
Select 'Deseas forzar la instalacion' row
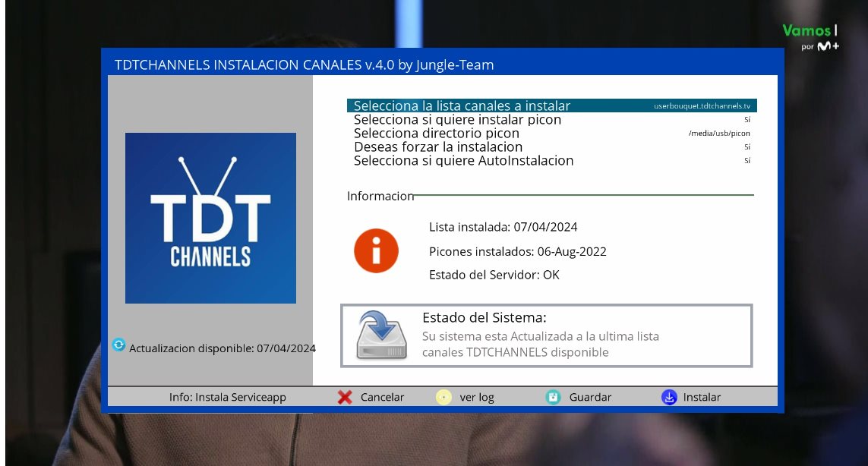[x=438, y=147]
